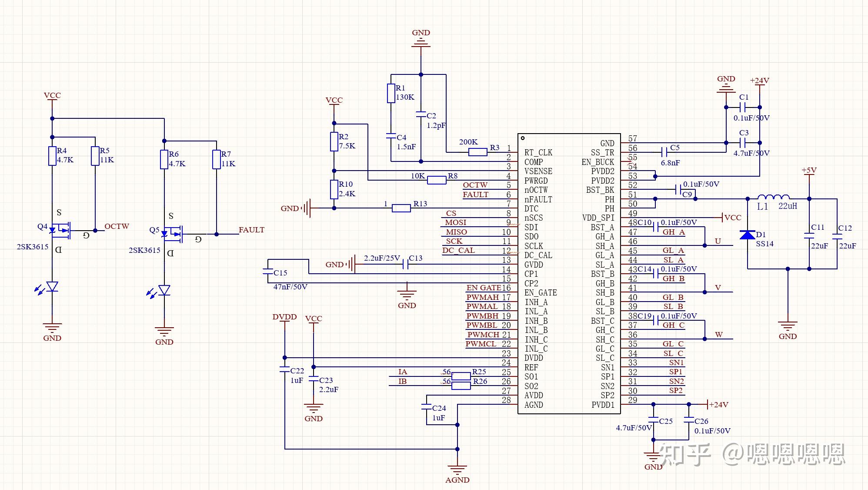Select the C9 bootstrap capacitor symbol
868x490 pixels.
tap(678, 190)
